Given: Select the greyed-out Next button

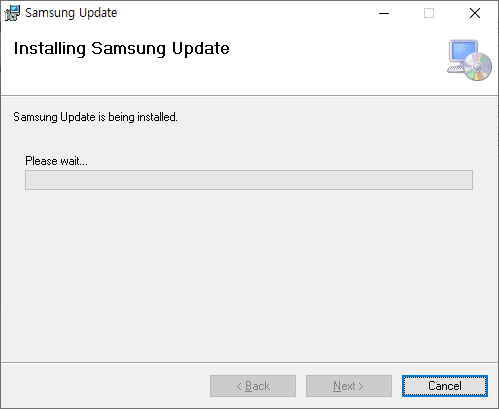Looking at the screenshot, I should (x=349, y=386).
